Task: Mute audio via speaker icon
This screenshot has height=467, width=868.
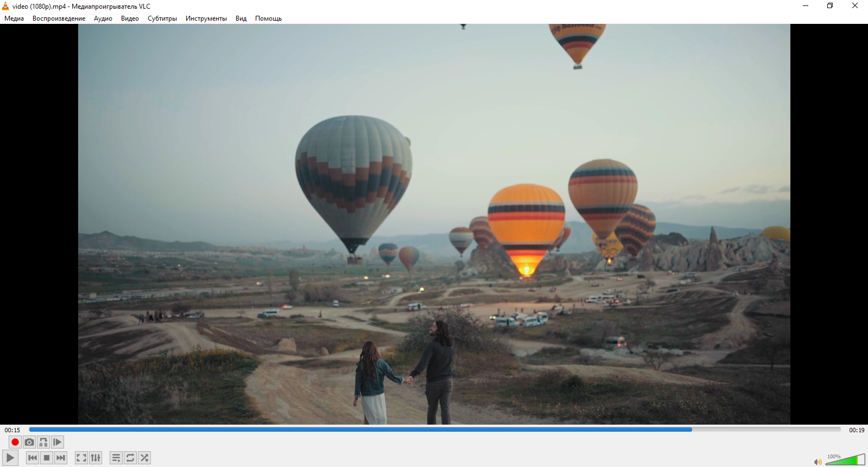Action: pyautogui.click(x=818, y=462)
